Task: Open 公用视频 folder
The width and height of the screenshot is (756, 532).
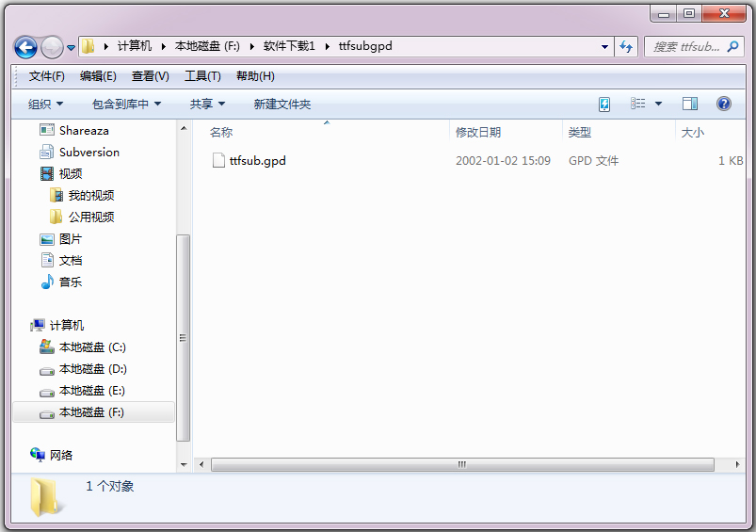Action: 82,218
